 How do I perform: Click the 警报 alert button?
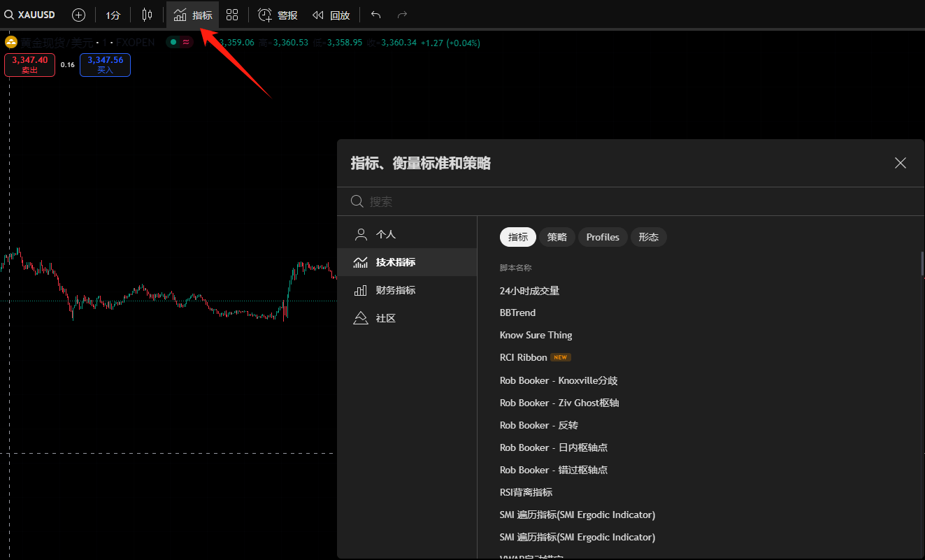tap(278, 15)
